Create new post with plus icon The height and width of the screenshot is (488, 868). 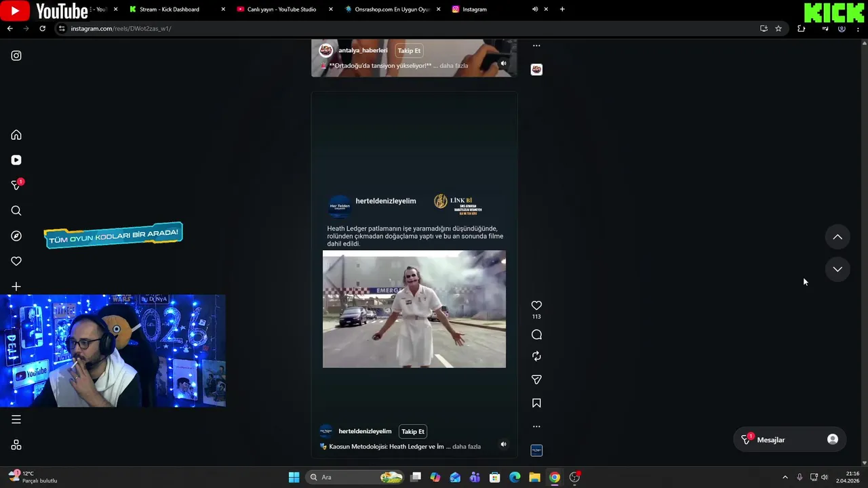(16, 287)
